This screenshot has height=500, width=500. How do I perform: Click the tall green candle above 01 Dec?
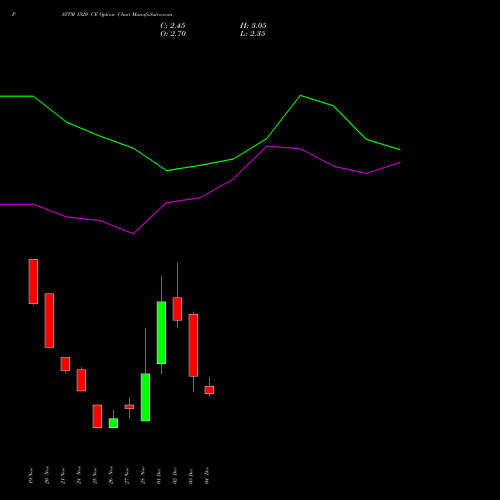(161, 332)
